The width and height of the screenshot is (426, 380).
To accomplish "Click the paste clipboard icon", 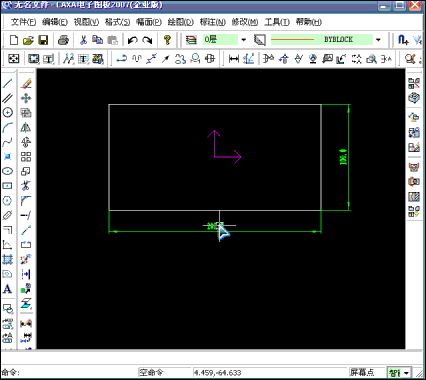I will [x=113, y=40].
